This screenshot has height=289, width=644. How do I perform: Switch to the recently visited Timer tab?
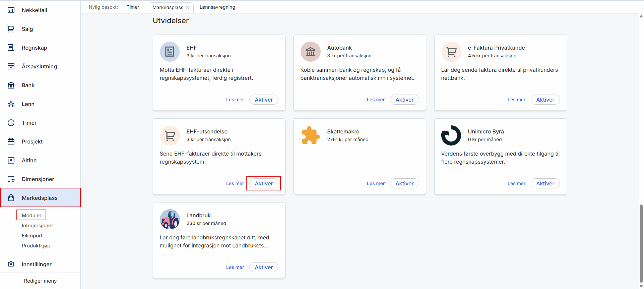[133, 7]
